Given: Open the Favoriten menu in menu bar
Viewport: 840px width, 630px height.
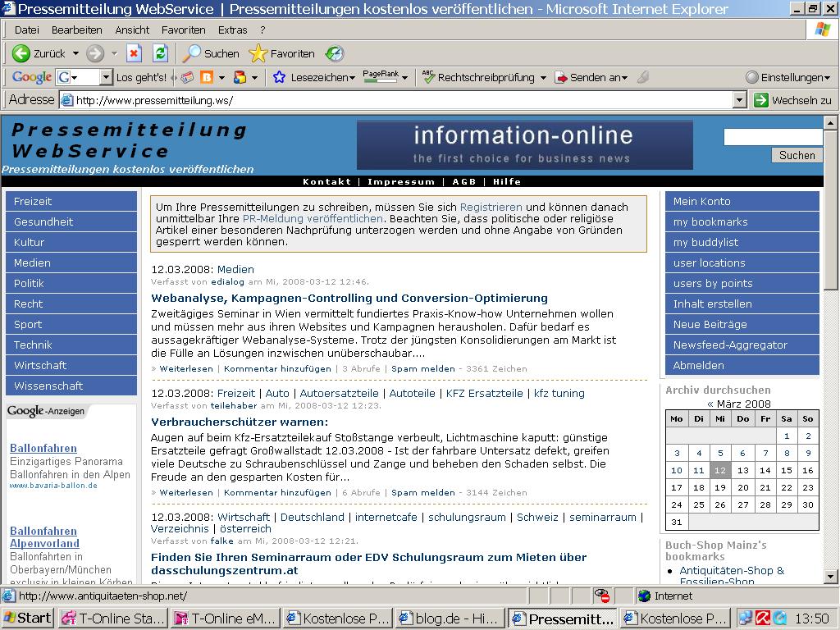Looking at the screenshot, I should click(x=183, y=30).
